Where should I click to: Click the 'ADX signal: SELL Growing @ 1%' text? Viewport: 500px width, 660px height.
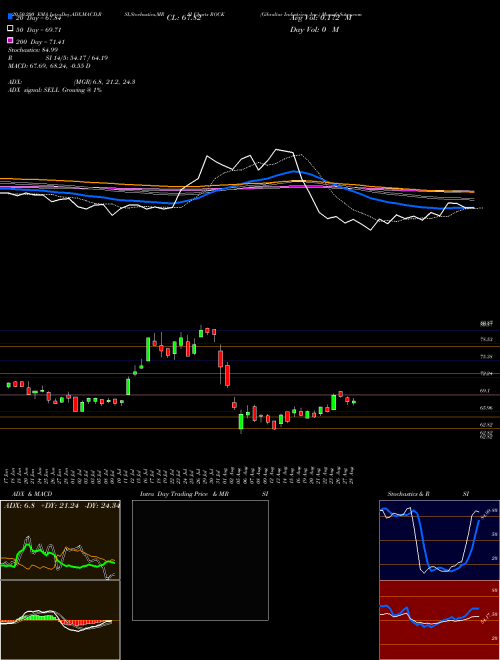point(55,90)
